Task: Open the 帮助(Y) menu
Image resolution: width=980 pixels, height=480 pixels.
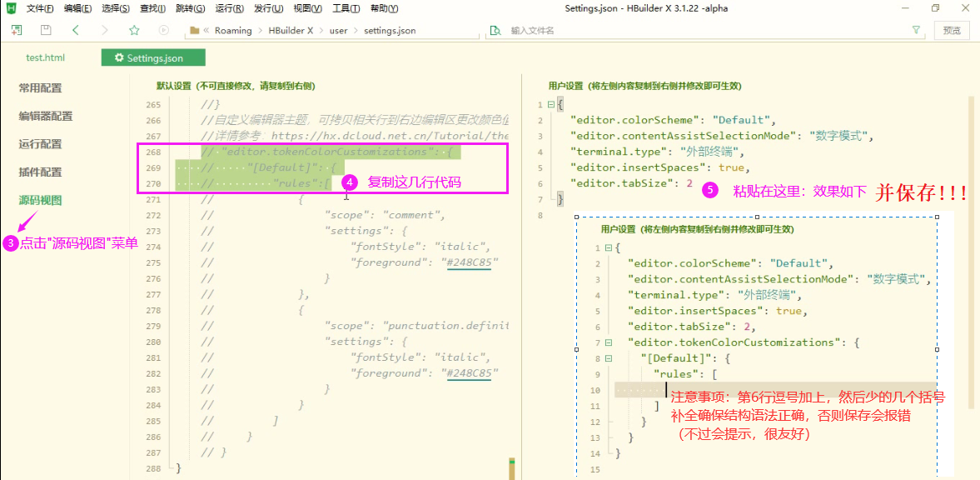Action: 383,9
